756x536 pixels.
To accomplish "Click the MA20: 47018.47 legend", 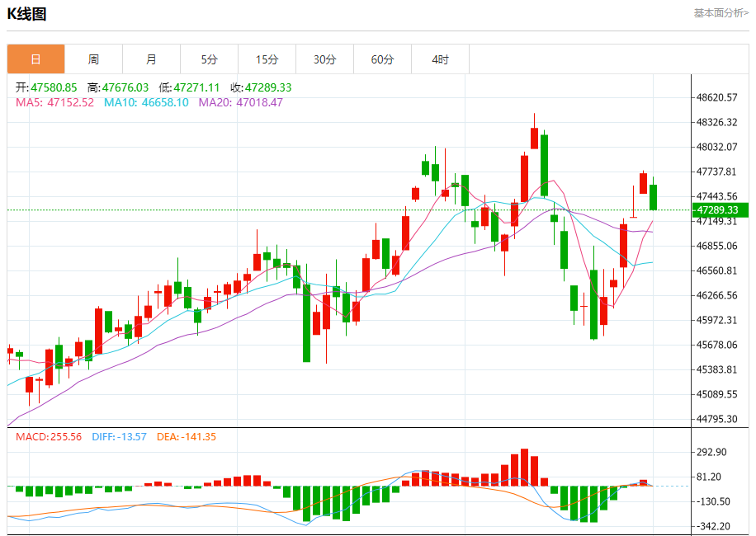I will click(241, 102).
